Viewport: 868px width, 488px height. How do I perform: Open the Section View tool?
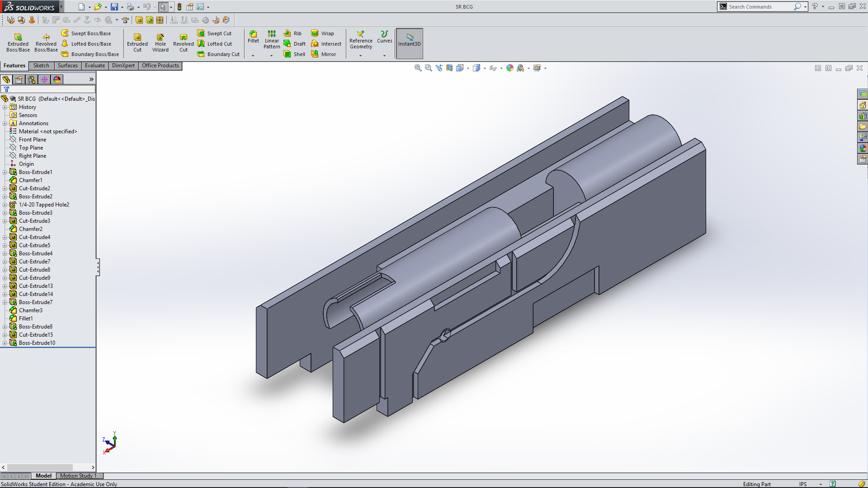449,68
